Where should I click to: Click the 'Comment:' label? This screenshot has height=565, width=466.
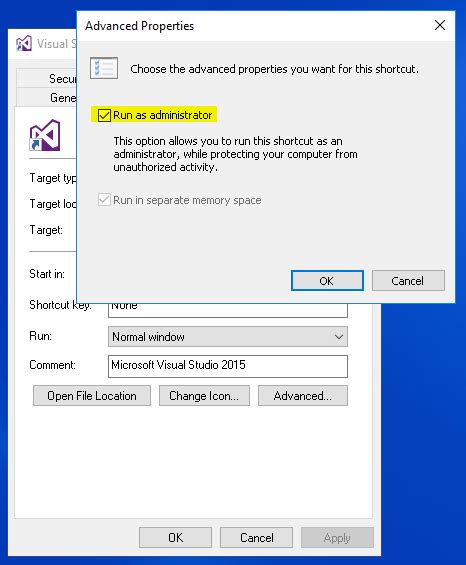(x=53, y=365)
